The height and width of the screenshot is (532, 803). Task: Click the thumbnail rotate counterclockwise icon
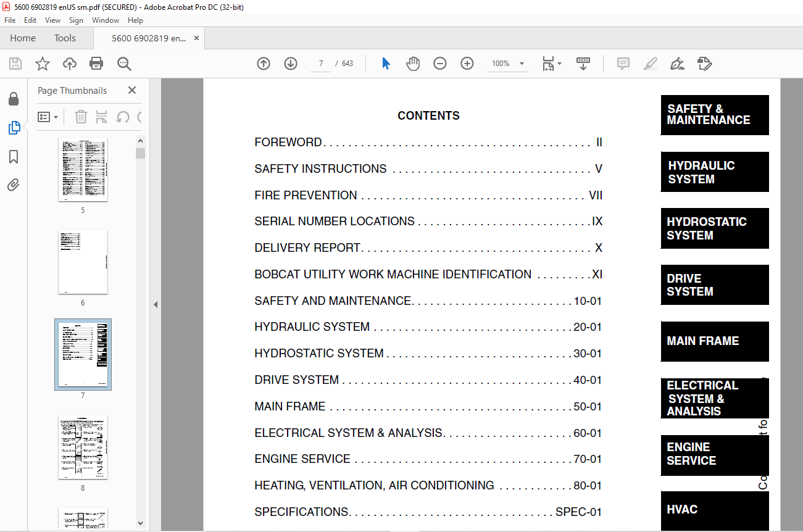click(123, 117)
